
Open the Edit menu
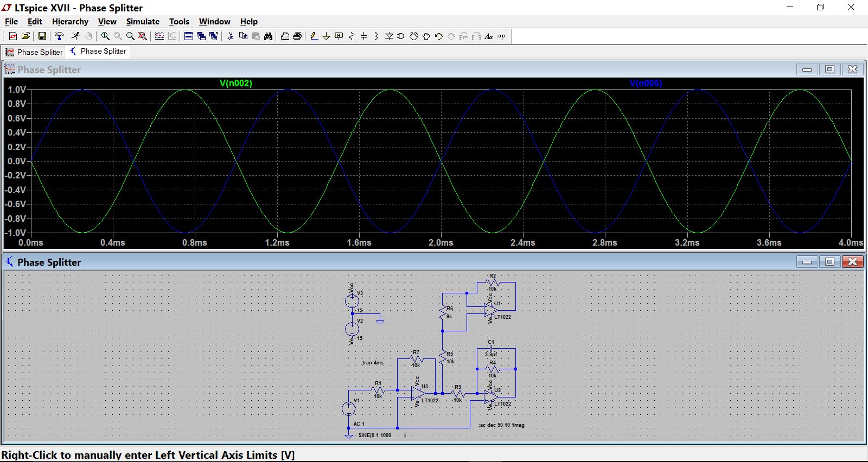[x=35, y=22]
